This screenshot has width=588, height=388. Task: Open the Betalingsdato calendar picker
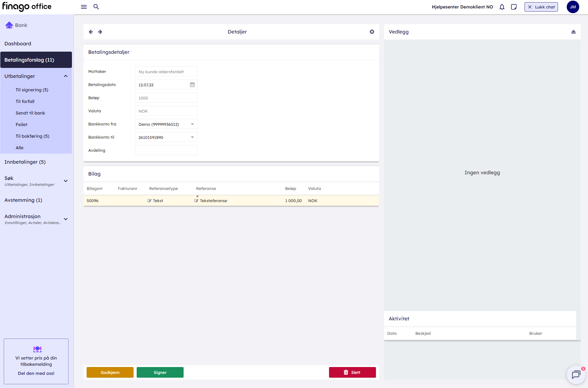tap(192, 85)
